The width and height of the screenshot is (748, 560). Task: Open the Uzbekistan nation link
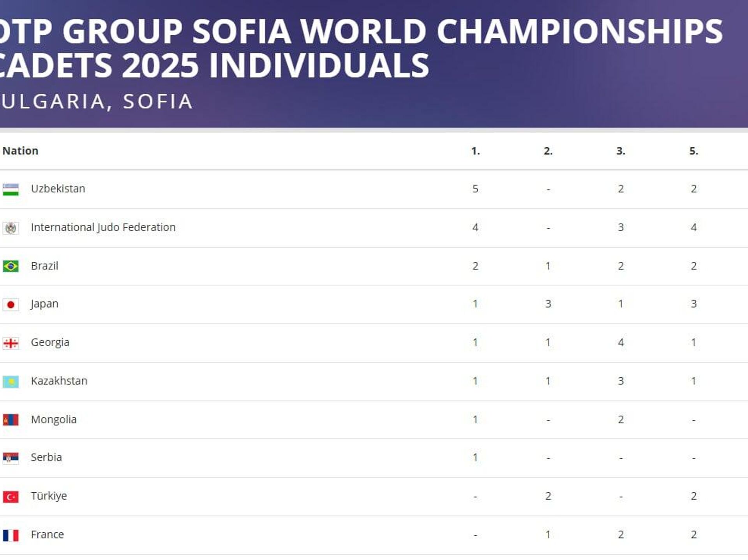point(58,189)
